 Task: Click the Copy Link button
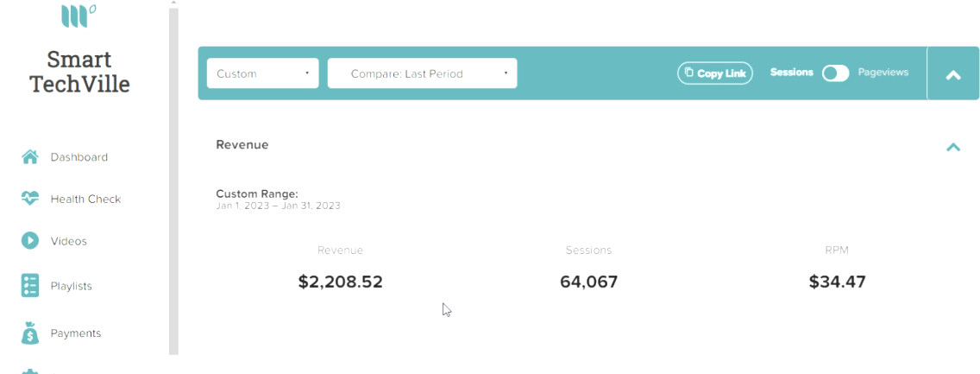[715, 73]
